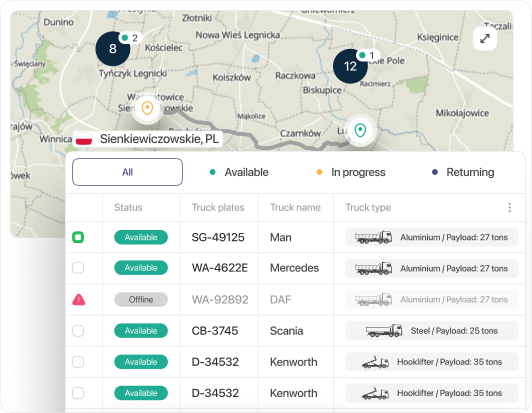
Task: Click the red warning icon for WA-92892
Action: (x=78, y=300)
